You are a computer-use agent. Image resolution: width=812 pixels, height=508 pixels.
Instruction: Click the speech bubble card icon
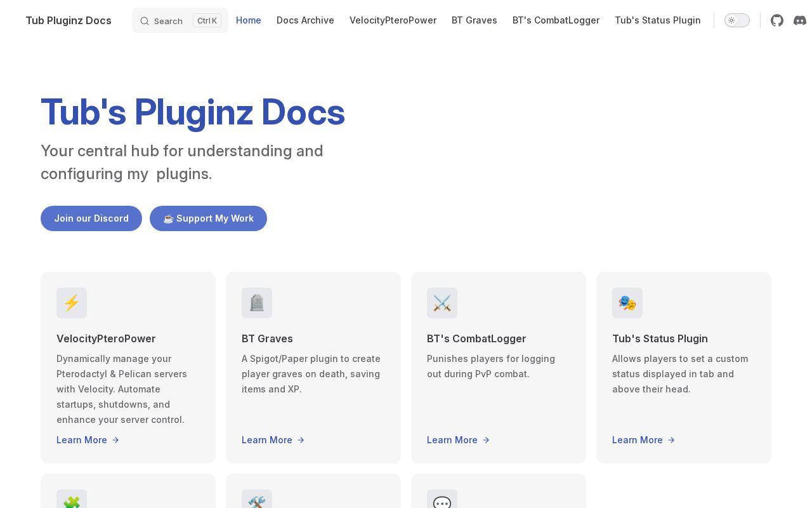442,499
